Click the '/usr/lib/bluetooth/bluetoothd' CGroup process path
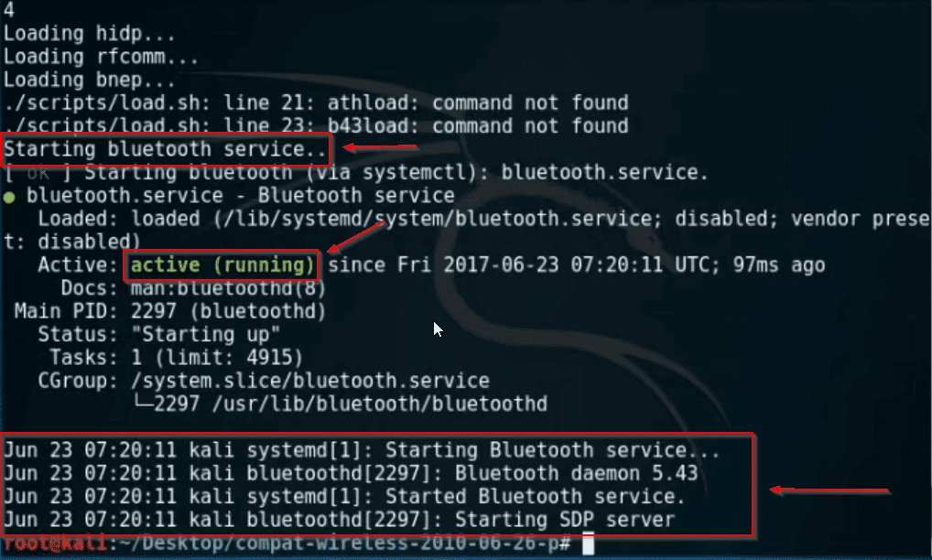The height and width of the screenshot is (560, 932). pyautogui.click(x=379, y=404)
